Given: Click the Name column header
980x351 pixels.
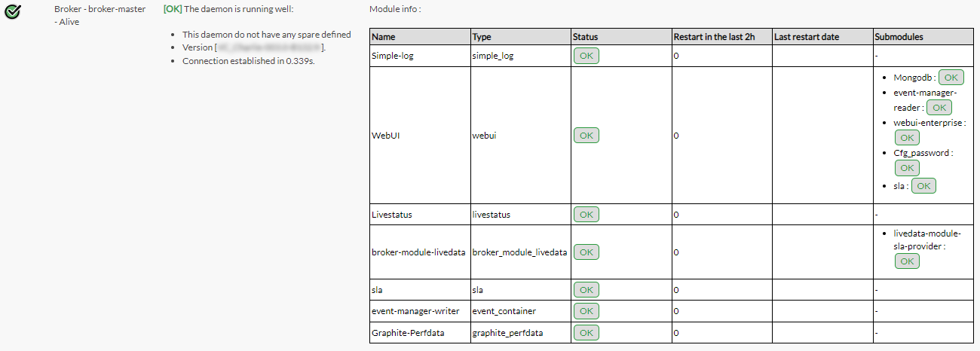Looking at the screenshot, I should click(x=384, y=37).
